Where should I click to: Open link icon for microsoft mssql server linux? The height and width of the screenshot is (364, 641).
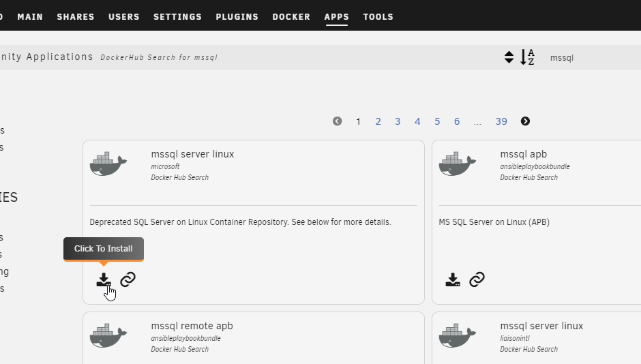click(x=128, y=279)
